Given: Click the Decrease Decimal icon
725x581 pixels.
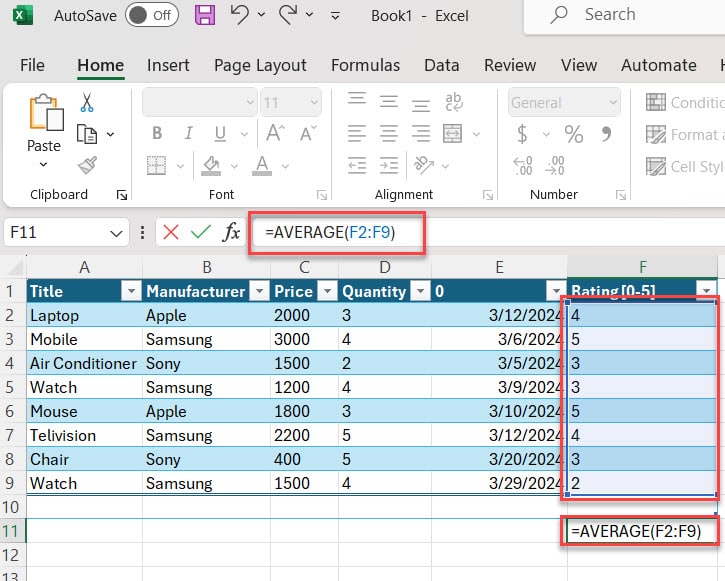Looking at the screenshot, I should pos(554,165).
